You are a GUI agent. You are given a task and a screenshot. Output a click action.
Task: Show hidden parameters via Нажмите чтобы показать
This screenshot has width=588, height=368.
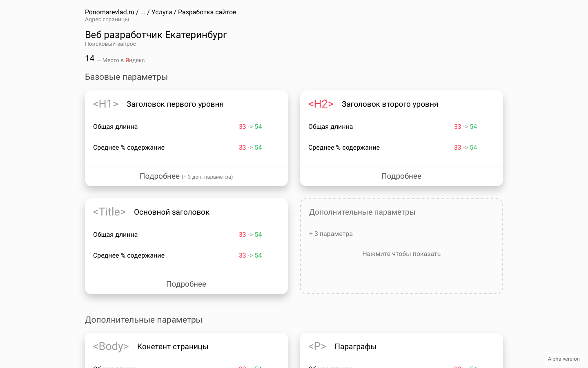coord(401,254)
